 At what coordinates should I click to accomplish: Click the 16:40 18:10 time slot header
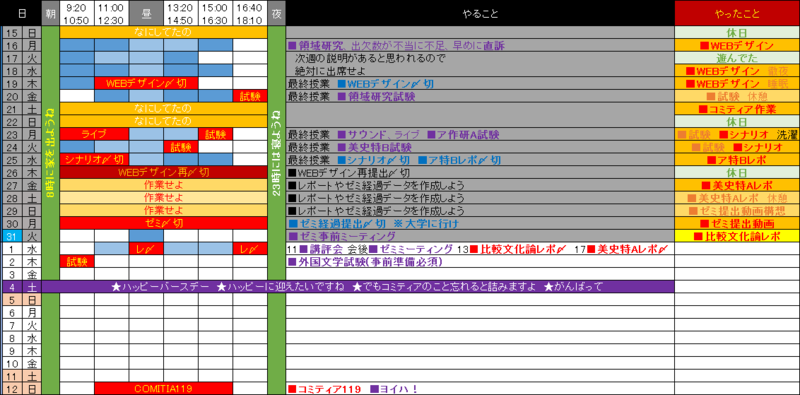[250, 13]
